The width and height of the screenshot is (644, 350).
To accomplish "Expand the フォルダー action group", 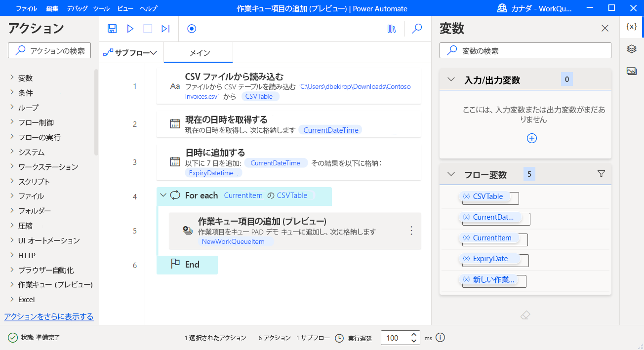I will (12, 211).
